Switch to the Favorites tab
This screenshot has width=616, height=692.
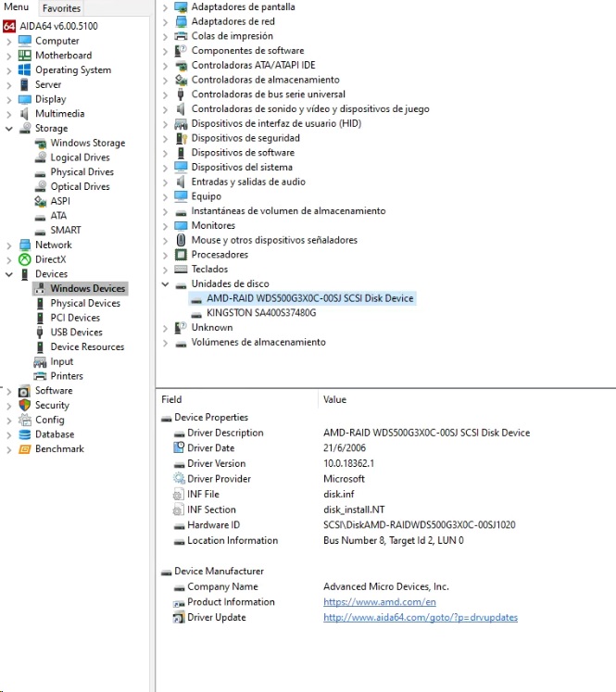[62, 8]
